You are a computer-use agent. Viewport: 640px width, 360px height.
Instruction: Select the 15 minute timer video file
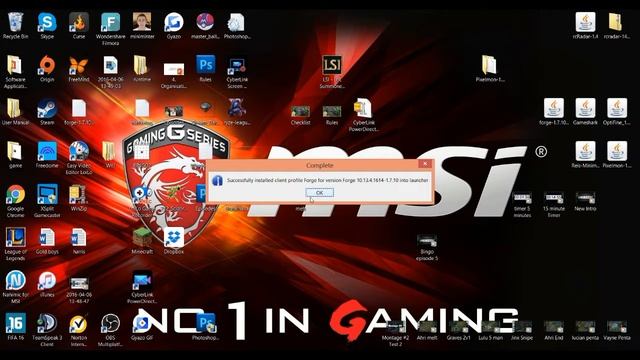(553, 205)
